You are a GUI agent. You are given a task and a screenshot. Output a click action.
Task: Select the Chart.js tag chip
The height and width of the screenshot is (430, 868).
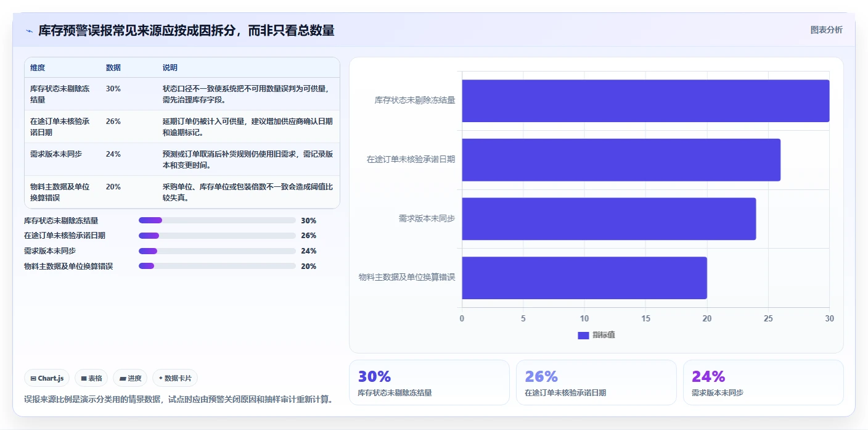coord(47,378)
